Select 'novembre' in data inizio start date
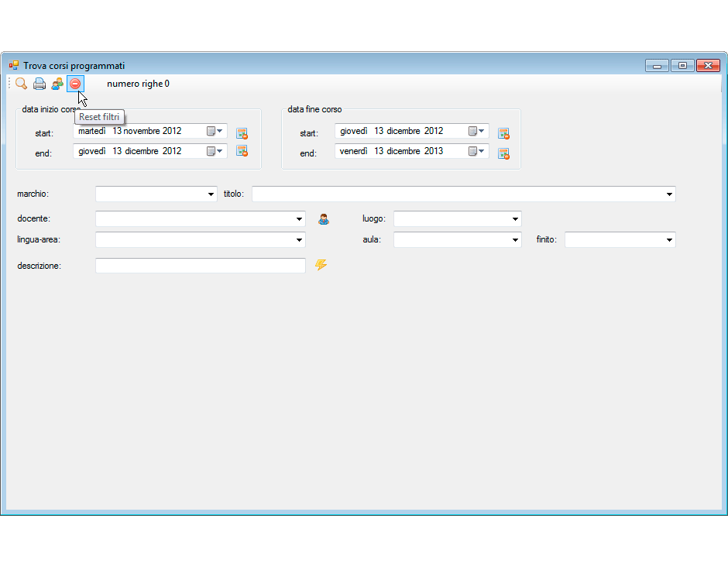728x567 pixels. coord(142,131)
